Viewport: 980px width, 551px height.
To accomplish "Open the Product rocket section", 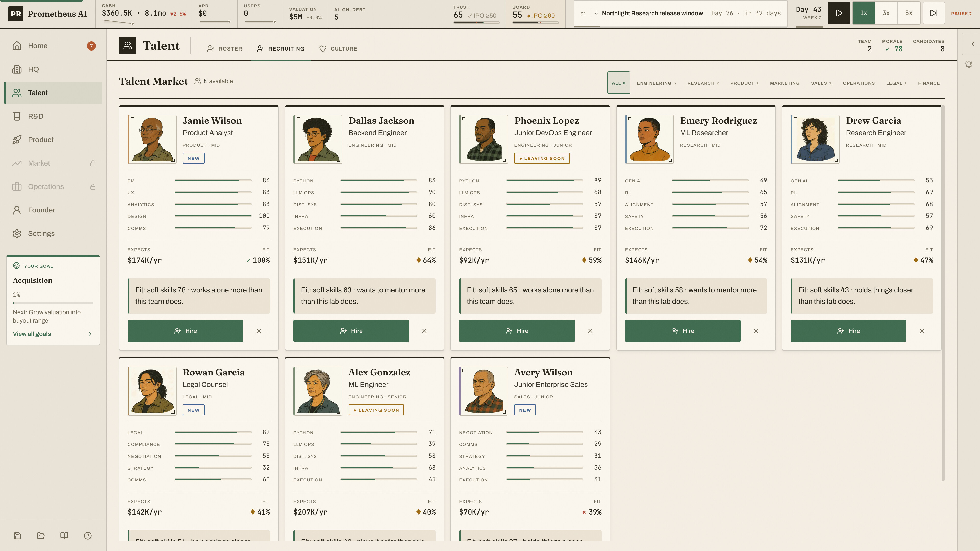I will click(53, 140).
